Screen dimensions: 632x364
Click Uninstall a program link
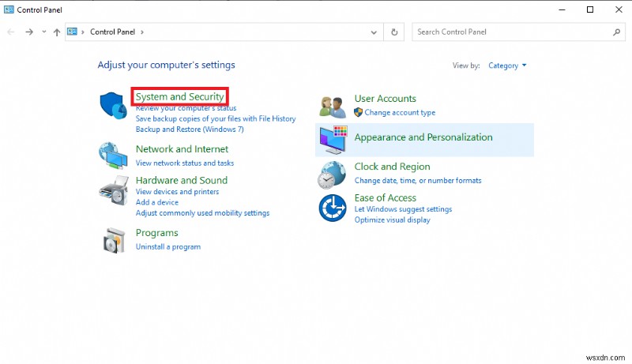[x=168, y=246]
